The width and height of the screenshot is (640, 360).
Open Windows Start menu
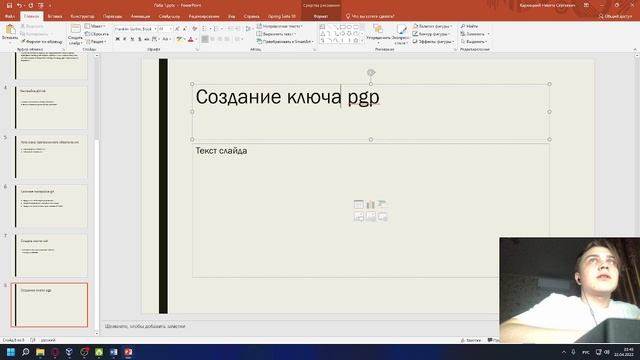(x=11, y=352)
